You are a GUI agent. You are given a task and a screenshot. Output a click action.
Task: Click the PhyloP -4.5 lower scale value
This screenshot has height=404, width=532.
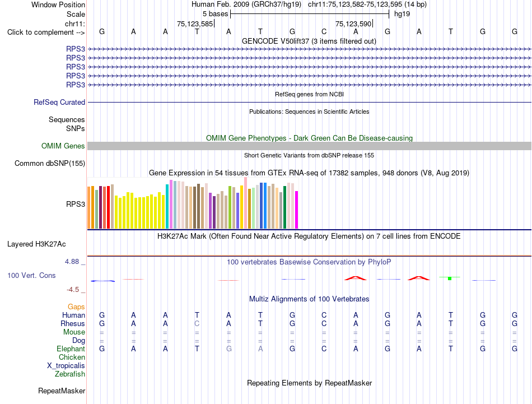(73, 289)
